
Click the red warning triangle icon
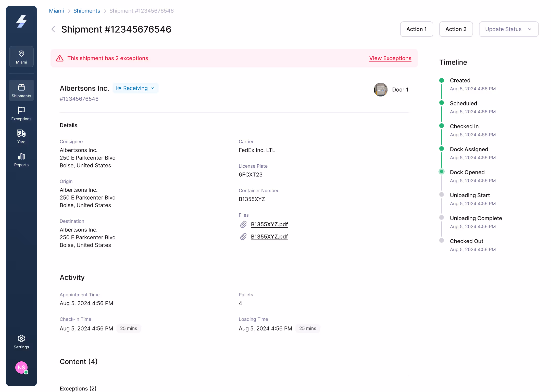[60, 58]
